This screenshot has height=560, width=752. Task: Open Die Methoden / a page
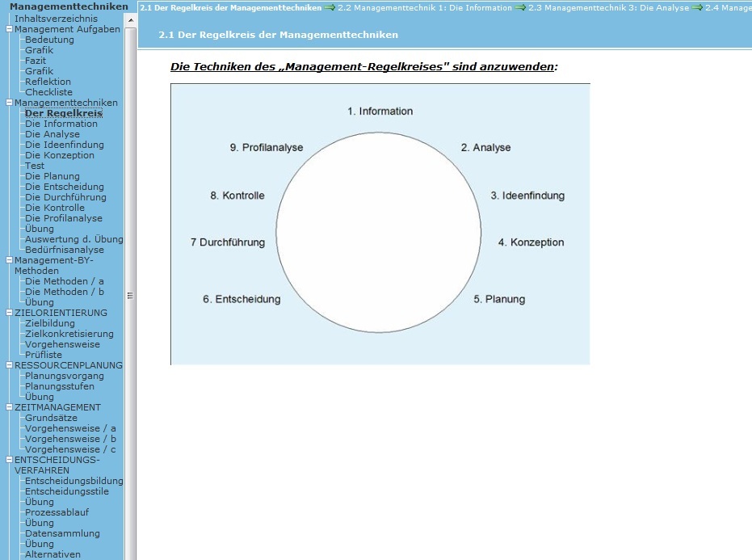pyautogui.click(x=65, y=281)
